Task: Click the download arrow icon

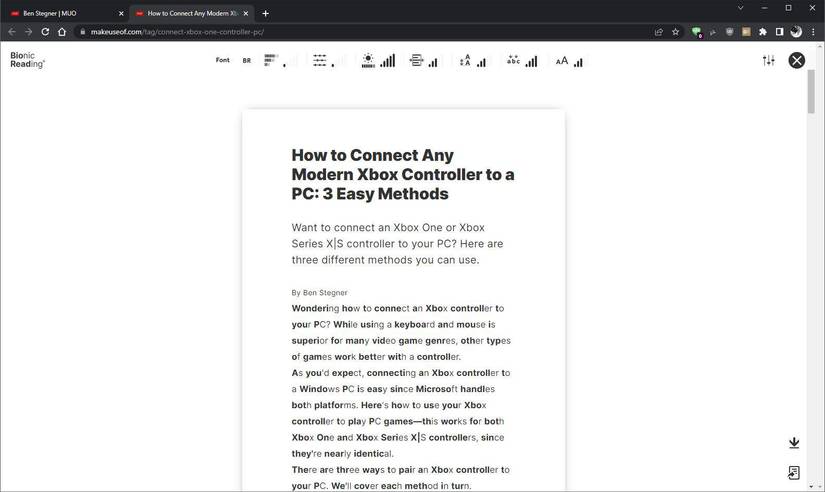Action: [794, 443]
